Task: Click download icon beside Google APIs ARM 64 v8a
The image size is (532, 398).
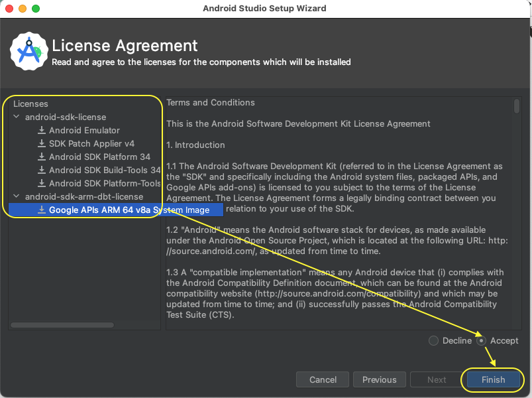Action: pos(42,210)
